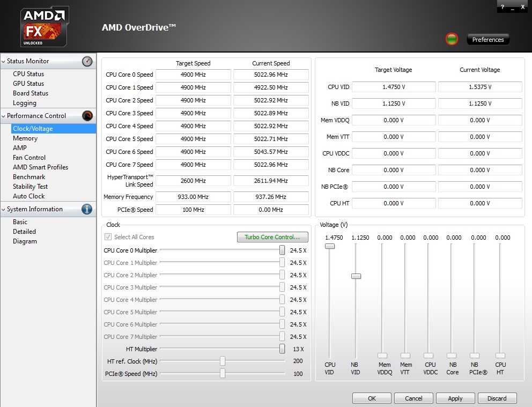Click the Cancel button

click(x=413, y=398)
